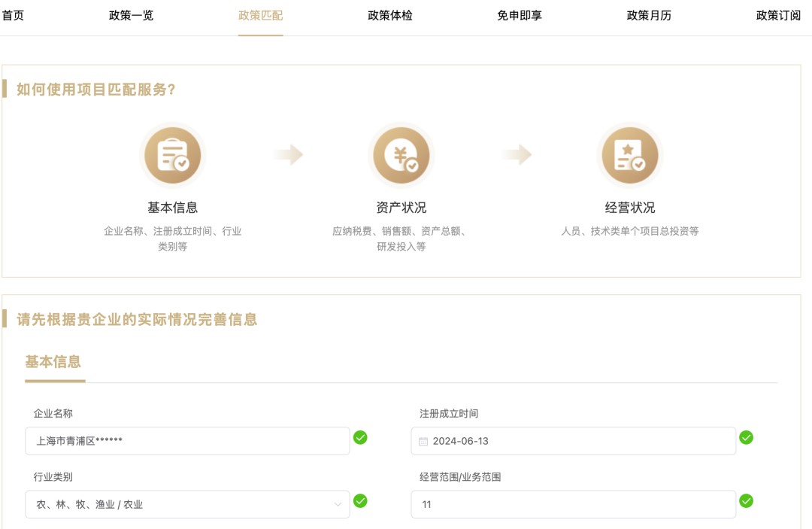This screenshot has width=812, height=529.
Task: Click the green checkmark beside 注册成立时间
Action: 748,437
